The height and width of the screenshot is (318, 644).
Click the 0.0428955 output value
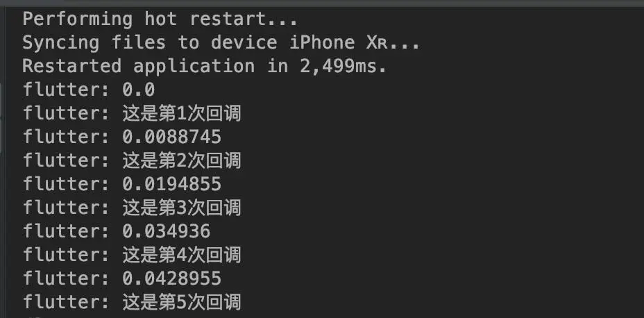(x=171, y=278)
